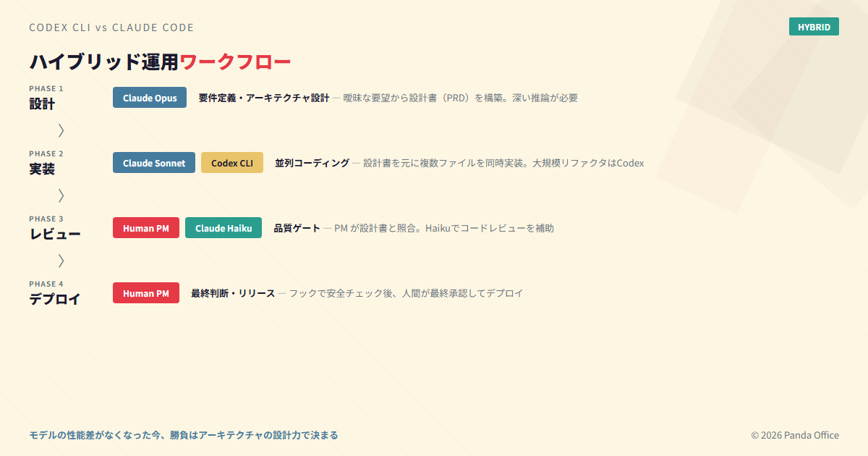Expand the chevron between レビュー and デプロイ
The height and width of the screenshot is (456, 868).
[61, 260]
